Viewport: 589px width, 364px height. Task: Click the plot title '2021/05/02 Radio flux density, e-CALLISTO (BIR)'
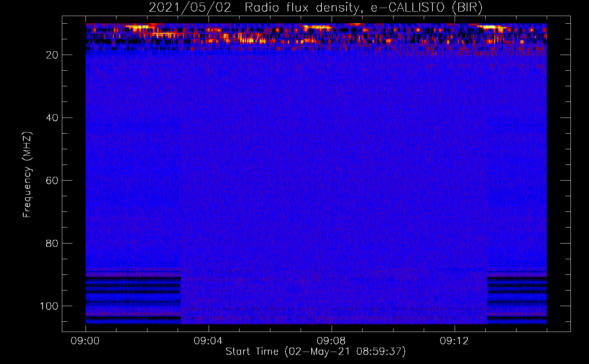pyautogui.click(x=316, y=8)
